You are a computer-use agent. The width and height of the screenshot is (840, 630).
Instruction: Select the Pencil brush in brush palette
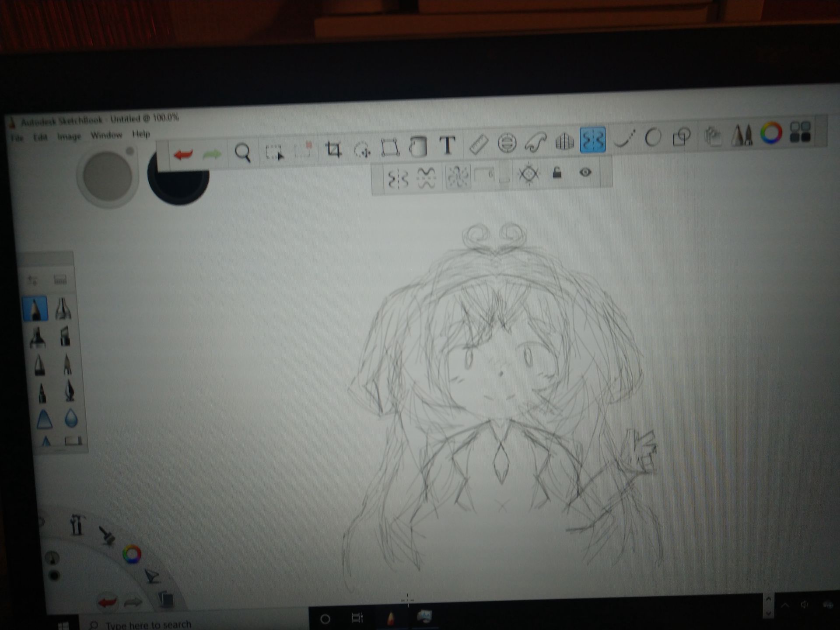(x=35, y=309)
